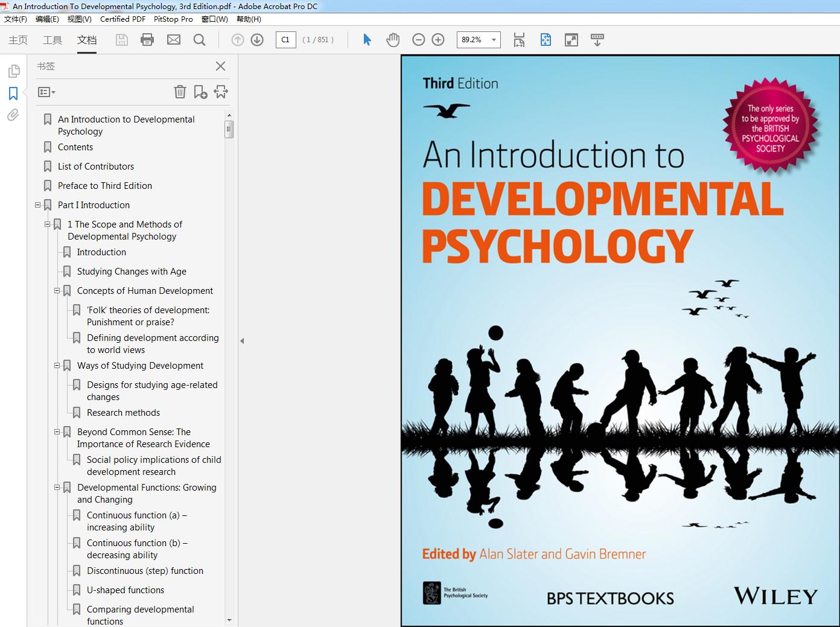Screen dimensions: 840x627
Task: Click the page number input field
Action: (285, 40)
